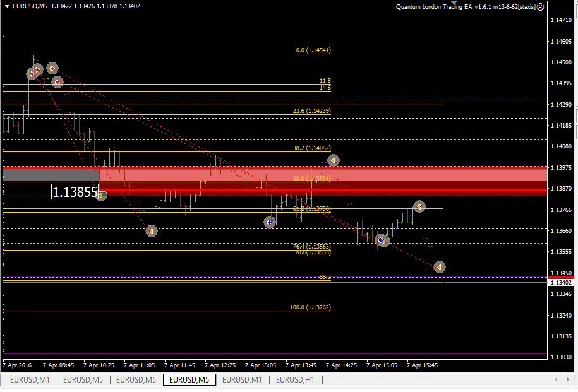Click the 1.14710 price on the scale

[x=561, y=20]
